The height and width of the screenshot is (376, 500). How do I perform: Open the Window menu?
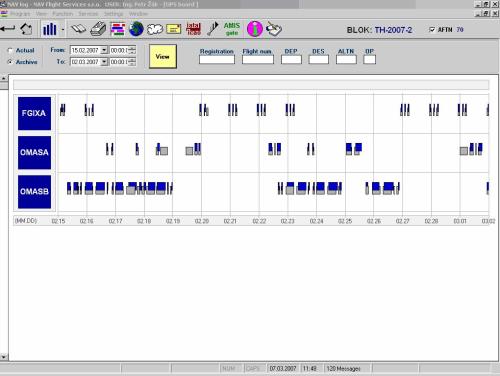[138, 14]
